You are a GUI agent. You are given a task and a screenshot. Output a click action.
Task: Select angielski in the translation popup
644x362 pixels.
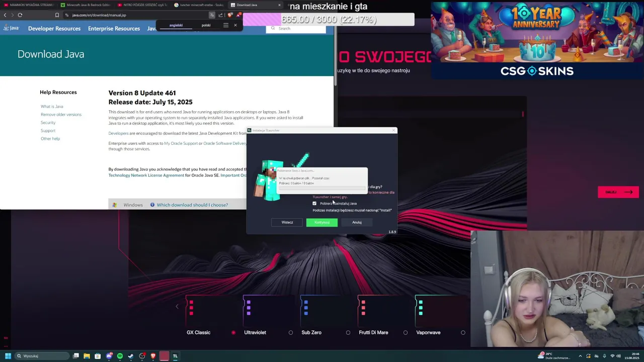coord(176,25)
